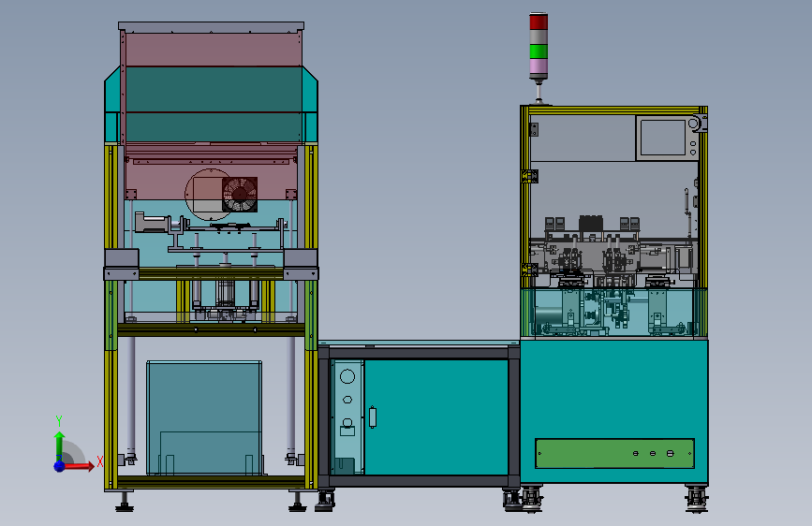Screen dimensions: 812x526
Task: Select the green panel on the right cabinet
Action: click(614, 454)
